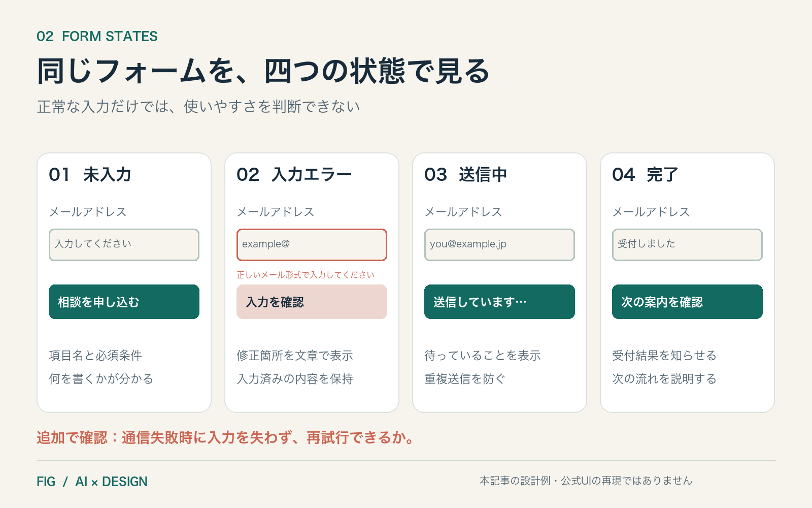Click the footer disclaimer 本記事の設計例・公式UIの再現ではありません
This screenshot has height=508, width=812.
[x=586, y=481]
